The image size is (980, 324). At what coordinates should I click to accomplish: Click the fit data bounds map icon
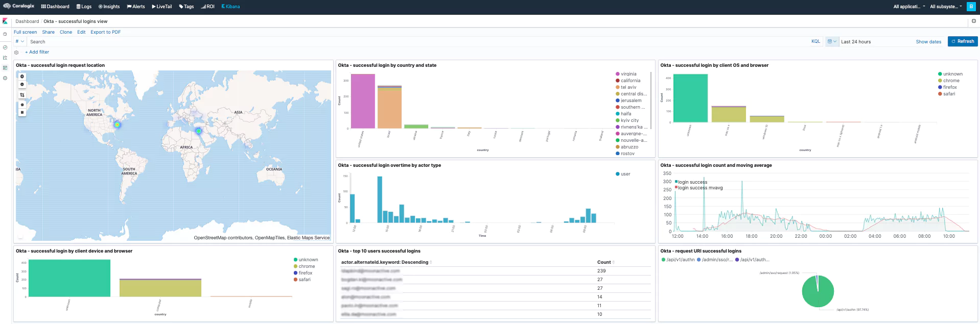pyautogui.click(x=22, y=95)
